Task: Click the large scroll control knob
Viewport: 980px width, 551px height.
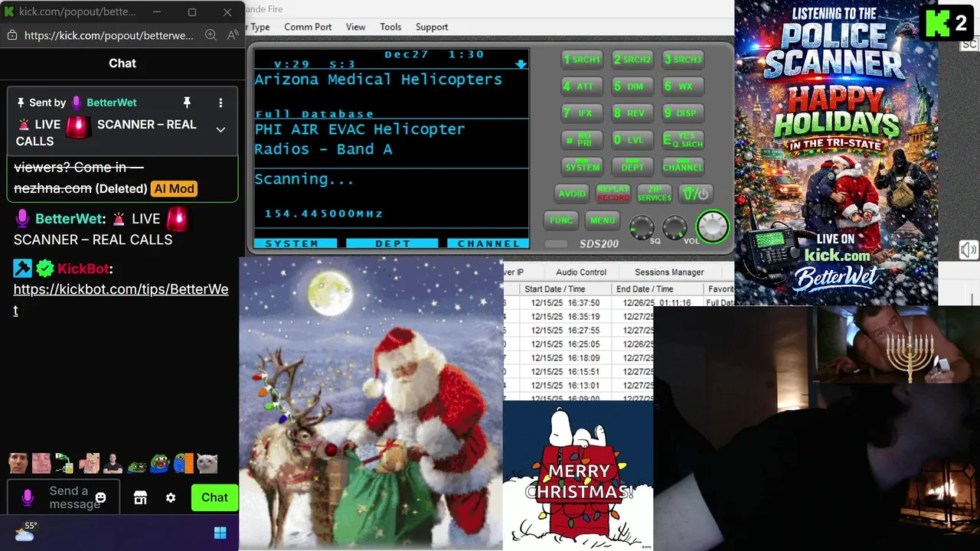Action: pos(713,227)
